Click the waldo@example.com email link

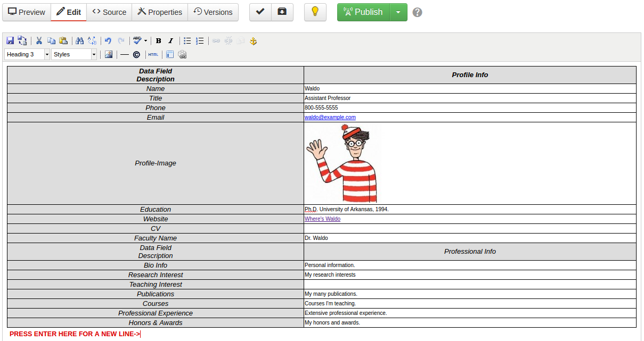330,117
